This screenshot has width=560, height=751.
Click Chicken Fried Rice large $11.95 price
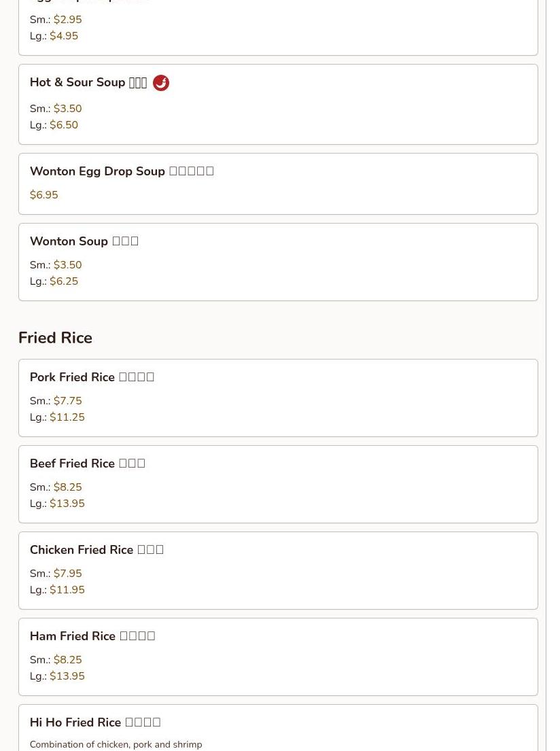coord(67,590)
